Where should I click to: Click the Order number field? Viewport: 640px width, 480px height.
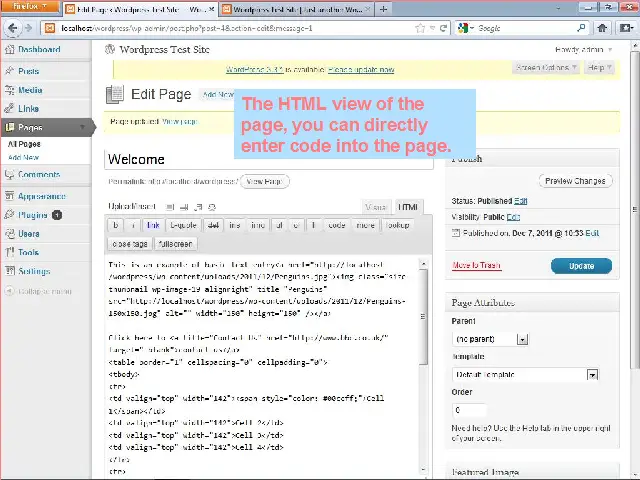point(469,410)
